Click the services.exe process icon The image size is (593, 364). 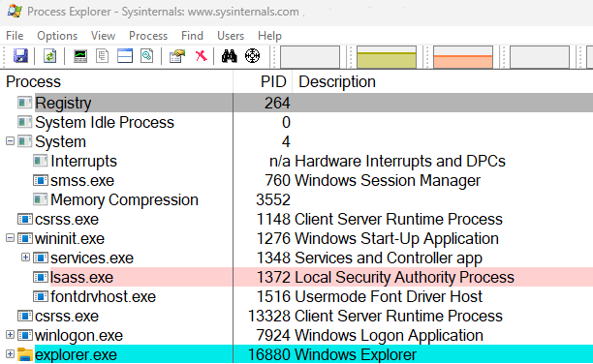pyautogui.click(x=40, y=258)
